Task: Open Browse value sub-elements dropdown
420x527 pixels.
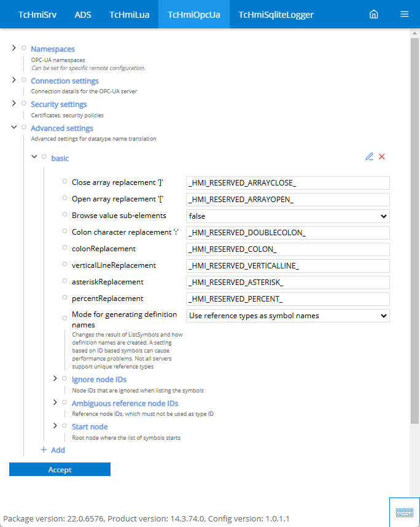Action: tap(288, 216)
